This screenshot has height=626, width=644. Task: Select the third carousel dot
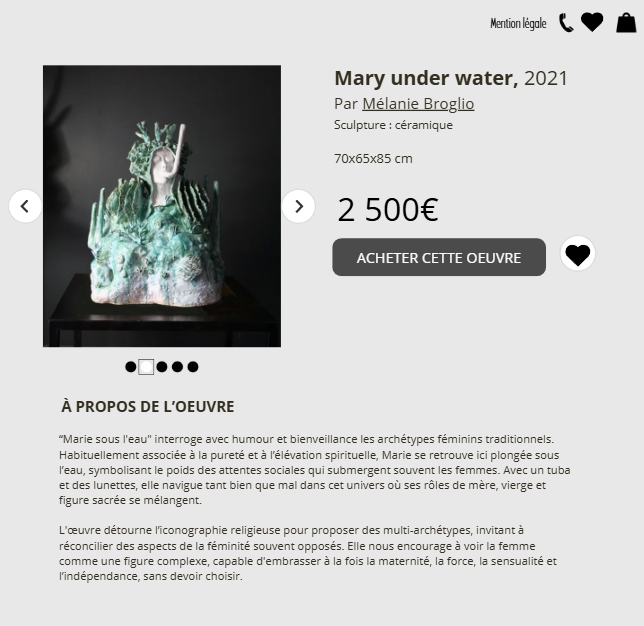162,367
